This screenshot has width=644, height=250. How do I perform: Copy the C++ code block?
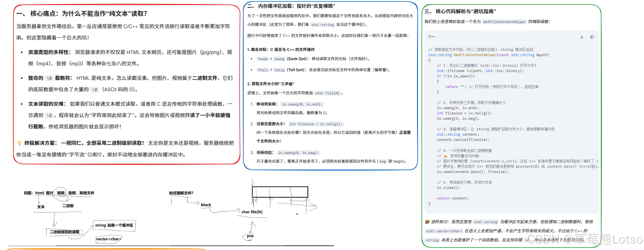(592, 37)
